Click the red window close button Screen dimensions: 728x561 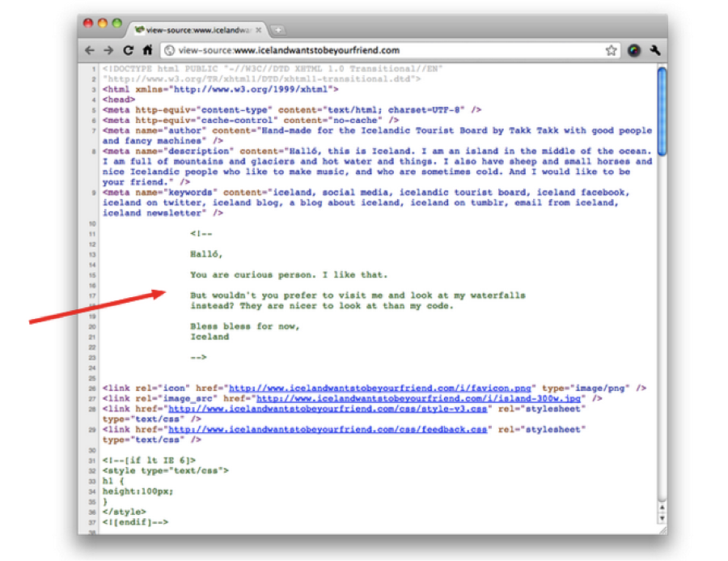pyautogui.click(x=88, y=23)
